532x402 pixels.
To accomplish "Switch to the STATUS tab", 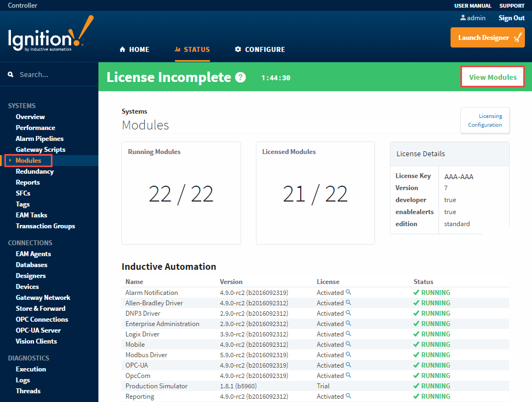I will point(197,49).
